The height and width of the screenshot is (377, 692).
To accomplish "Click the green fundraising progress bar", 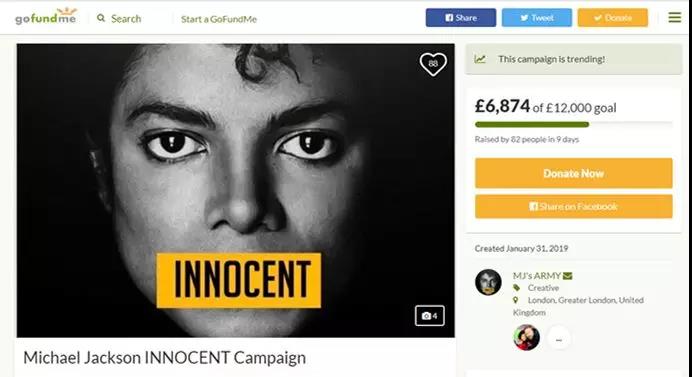I will click(x=532, y=124).
